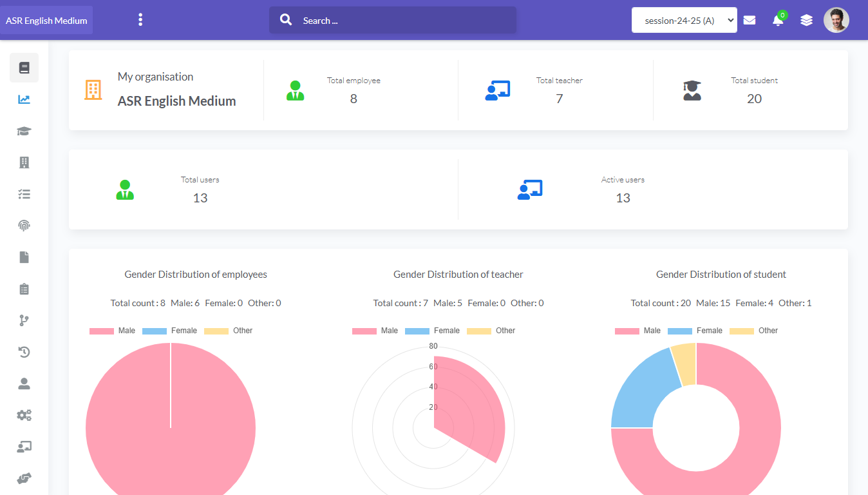Click 'Gender Distribution of employees' title
Screen dimensions: 868x495
click(196, 275)
